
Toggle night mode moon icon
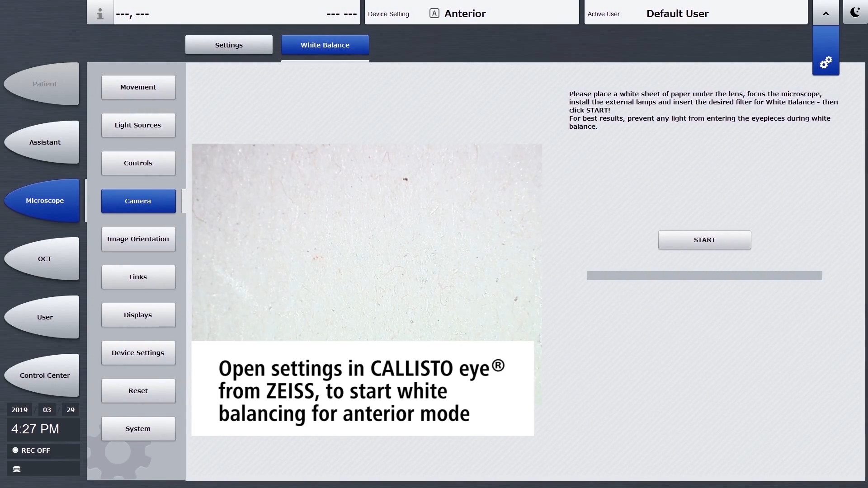point(855,12)
